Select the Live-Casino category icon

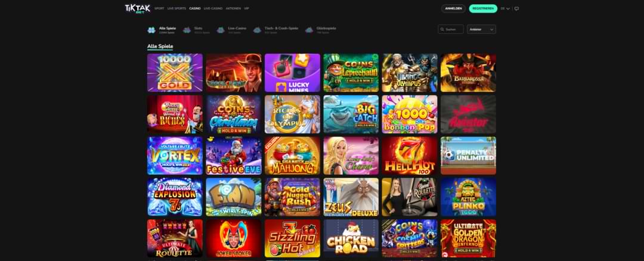click(x=221, y=30)
